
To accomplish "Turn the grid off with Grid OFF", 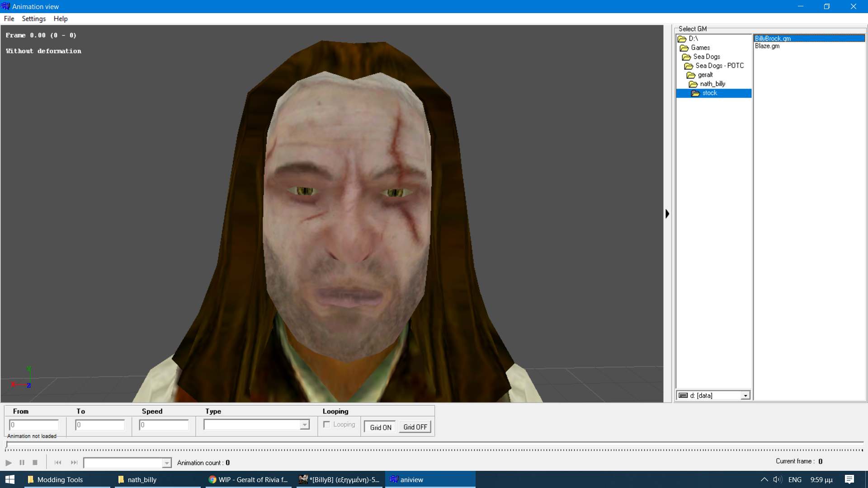I will tap(415, 427).
